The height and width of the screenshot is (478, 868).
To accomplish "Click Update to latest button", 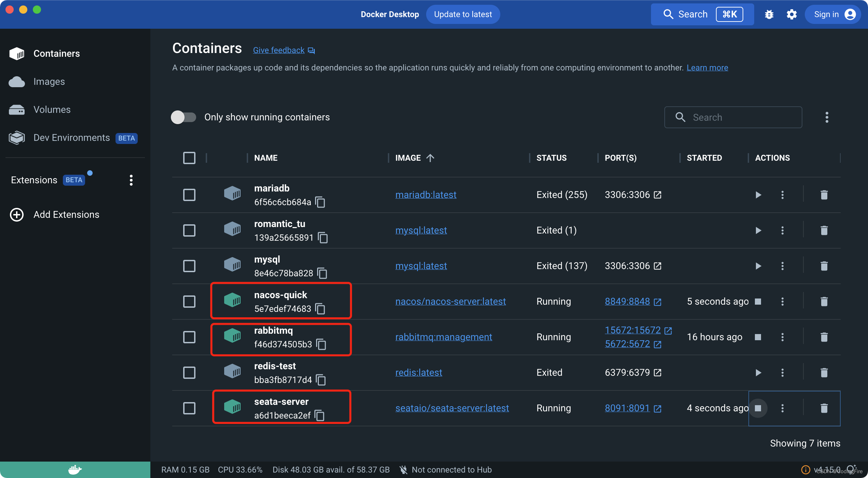I will pyautogui.click(x=463, y=14).
